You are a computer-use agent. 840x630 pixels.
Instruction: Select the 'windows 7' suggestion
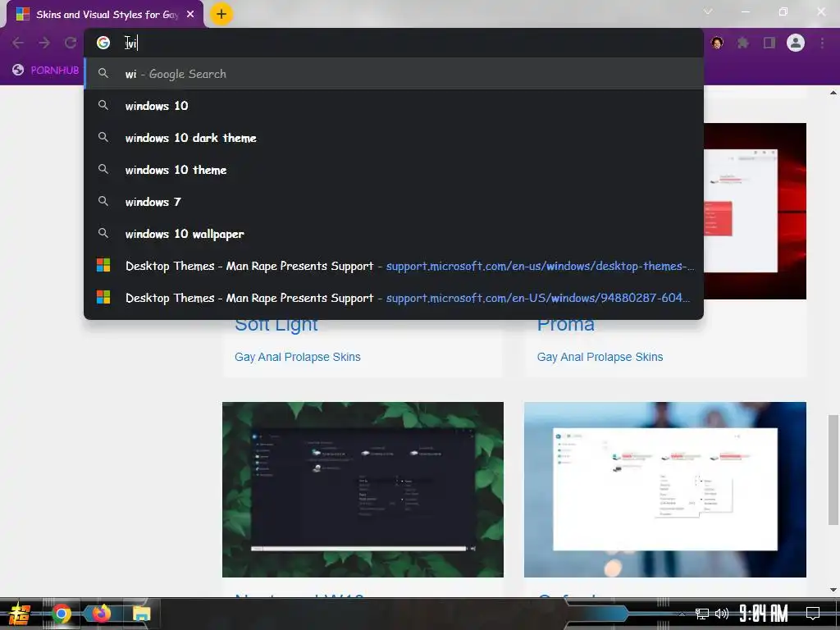point(394,202)
